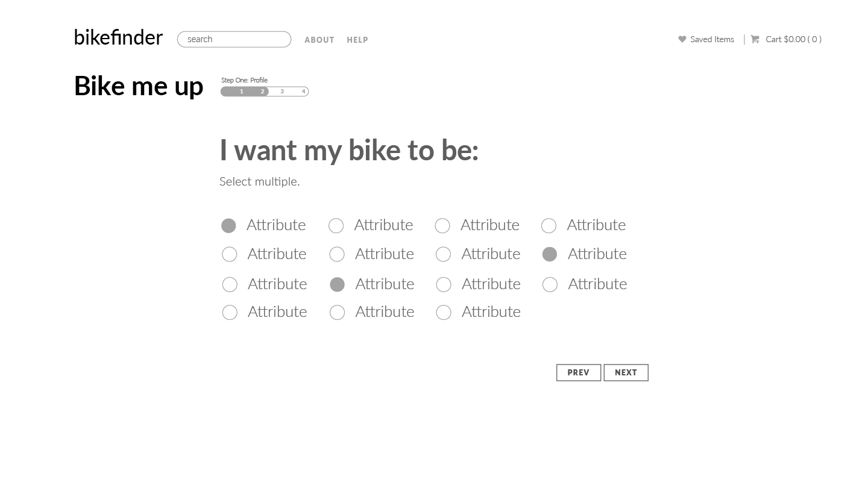Click the bikefinder logo
868x482 pixels.
(x=118, y=37)
